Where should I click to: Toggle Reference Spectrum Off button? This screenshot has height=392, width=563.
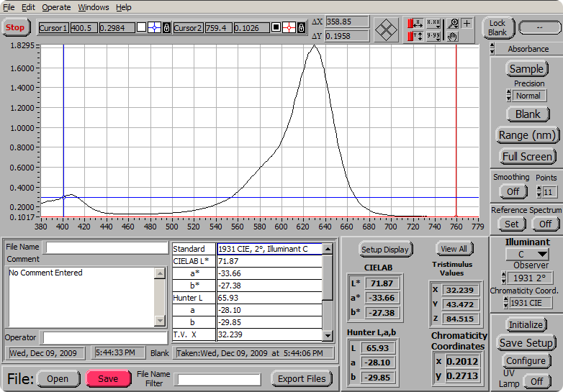coord(545,224)
